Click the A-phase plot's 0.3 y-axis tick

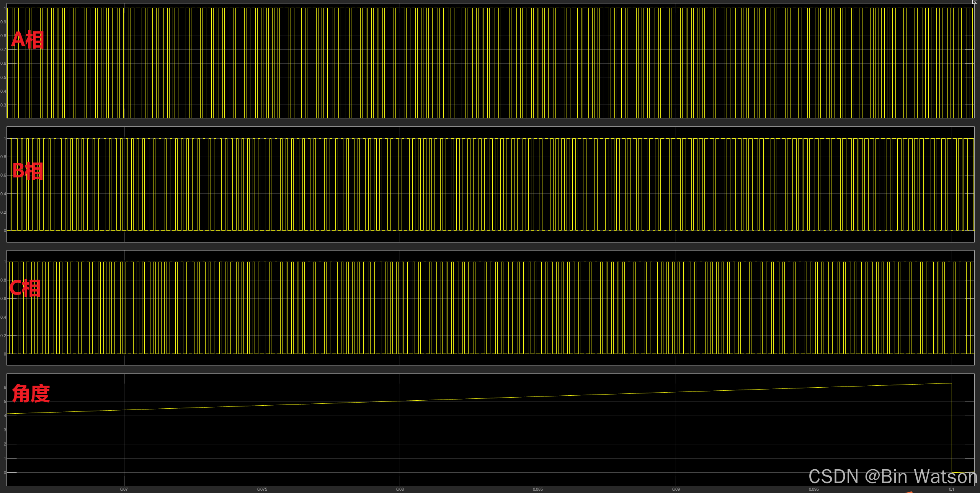[x=3, y=105]
